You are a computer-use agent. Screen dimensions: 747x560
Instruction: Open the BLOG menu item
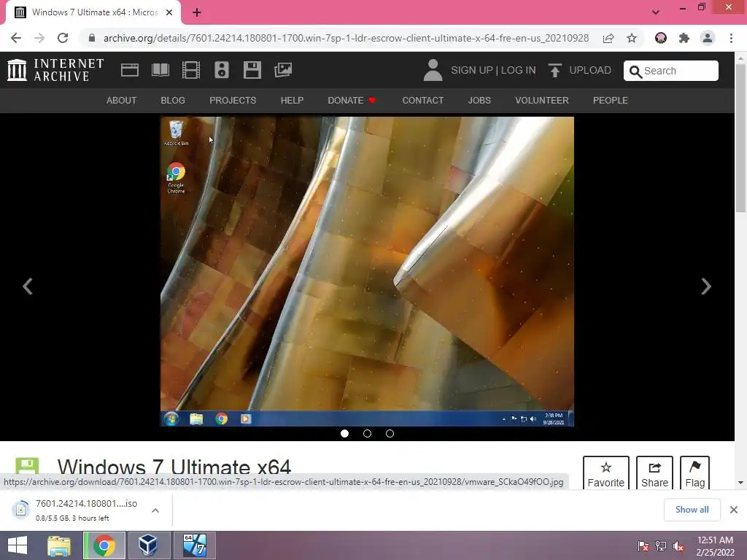(173, 101)
